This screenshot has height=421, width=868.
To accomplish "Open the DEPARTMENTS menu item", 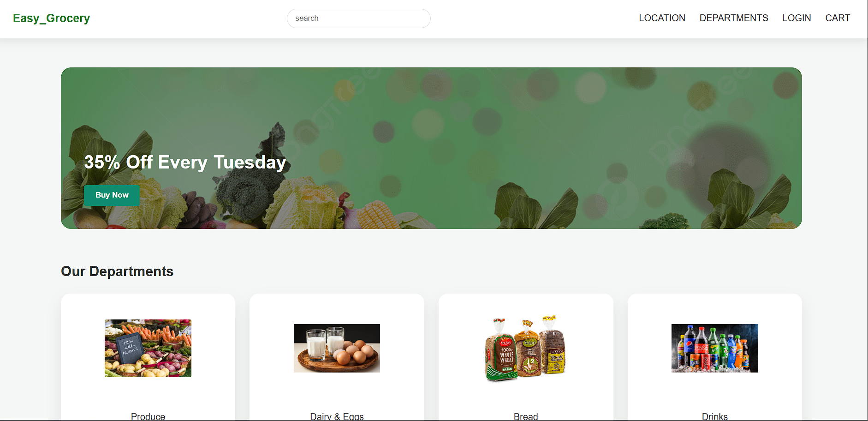I will (x=733, y=18).
